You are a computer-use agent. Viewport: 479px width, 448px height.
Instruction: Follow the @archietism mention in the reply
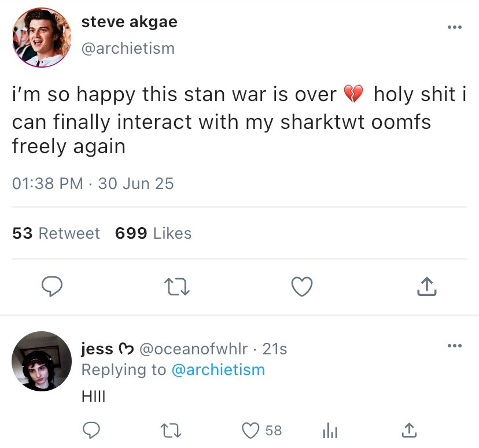(218, 370)
